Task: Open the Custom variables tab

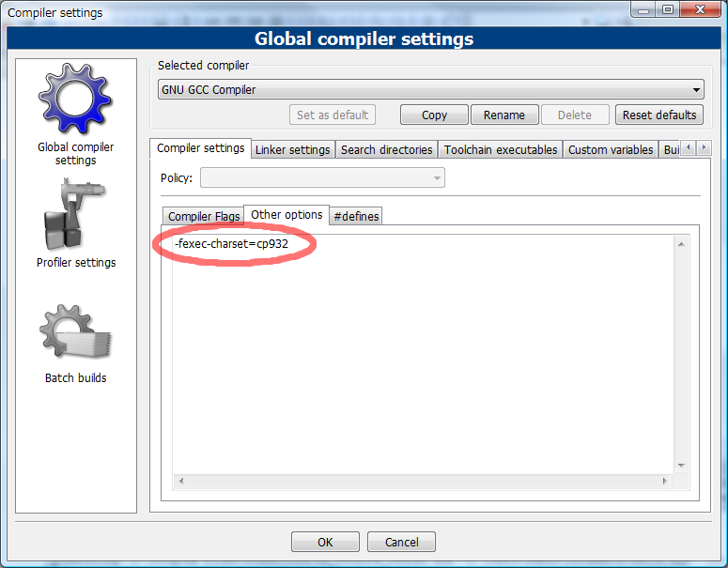Action: 611,150
